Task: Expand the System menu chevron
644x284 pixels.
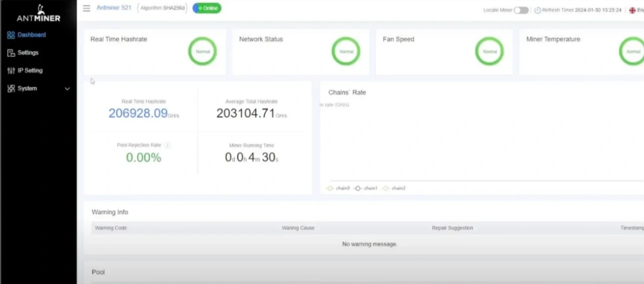Action: (x=68, y=89)
